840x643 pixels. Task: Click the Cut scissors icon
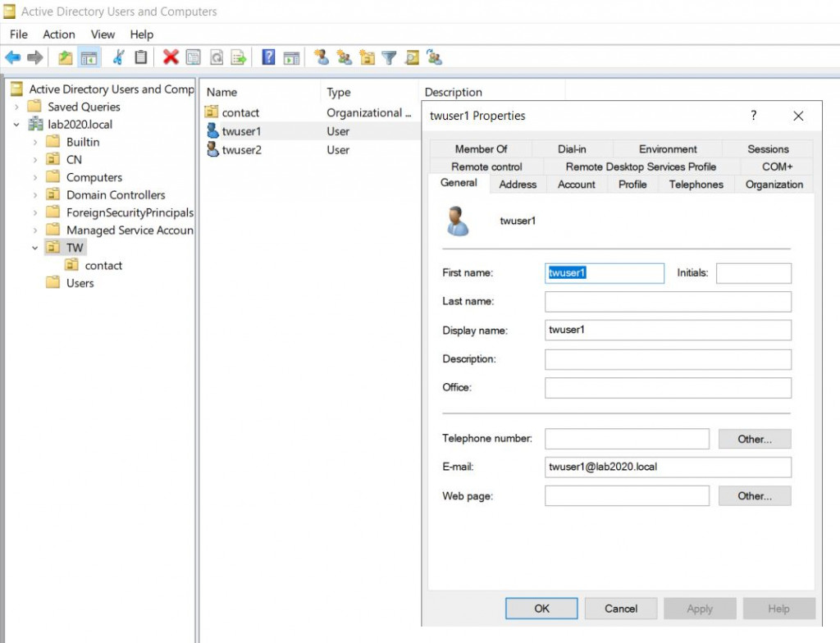[118, 57]
